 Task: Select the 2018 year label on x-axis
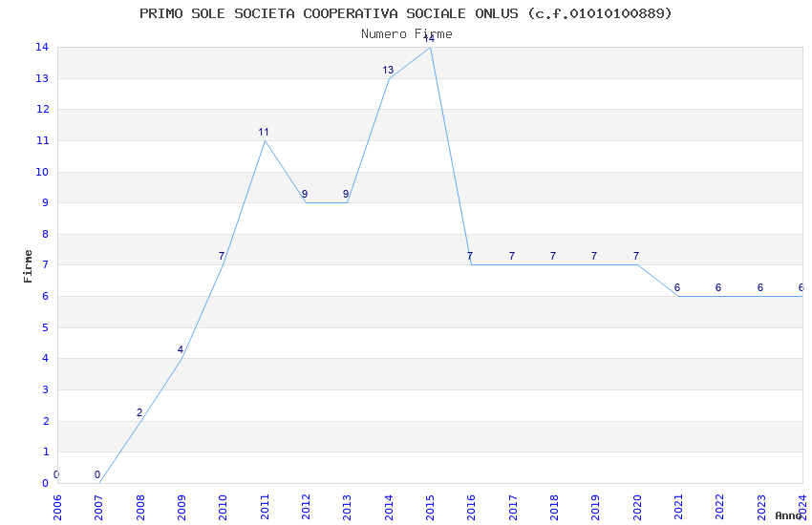click(x=554, y=507)
